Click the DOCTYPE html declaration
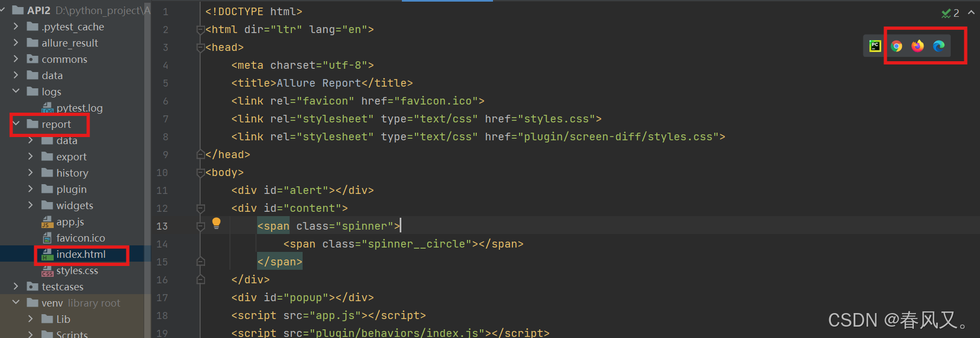Image resolution: width=980 pixels, height=338 pixels. click(x=254, y=11)
